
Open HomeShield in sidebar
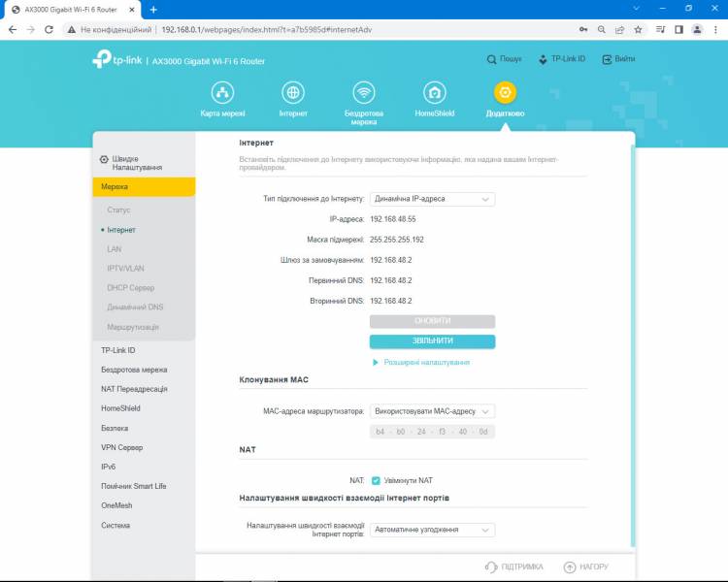coord(120,408)
